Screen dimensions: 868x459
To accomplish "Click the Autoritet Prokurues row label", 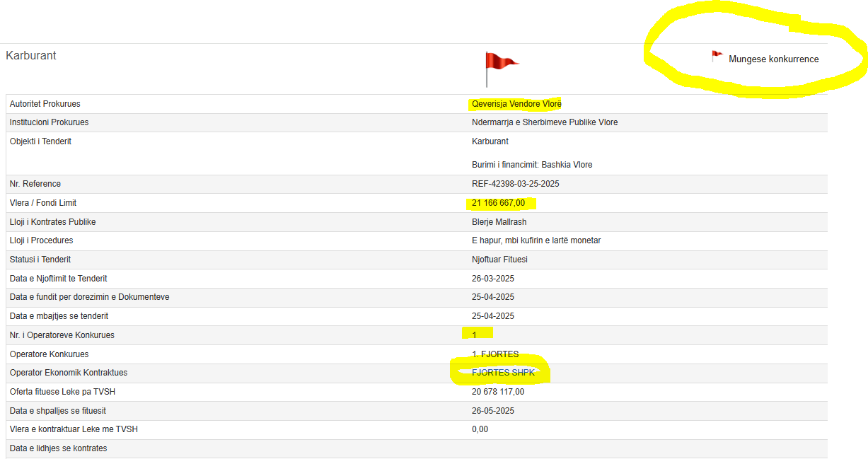I will [x=45, y=104].
